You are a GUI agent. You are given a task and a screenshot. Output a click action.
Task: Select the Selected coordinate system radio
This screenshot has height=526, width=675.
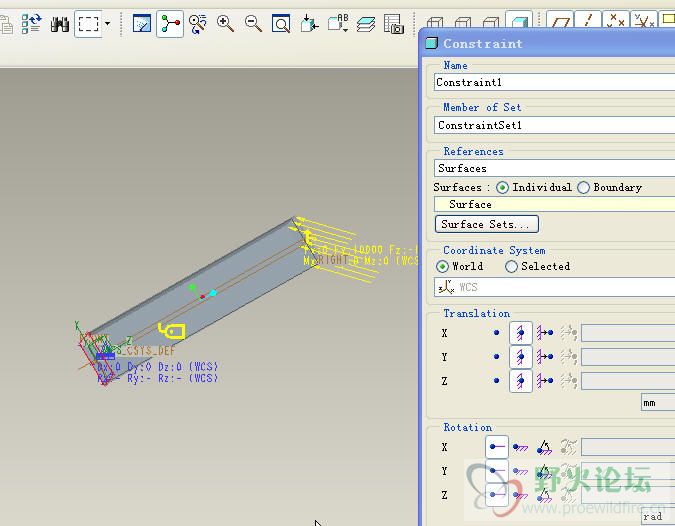pos(511,266)
